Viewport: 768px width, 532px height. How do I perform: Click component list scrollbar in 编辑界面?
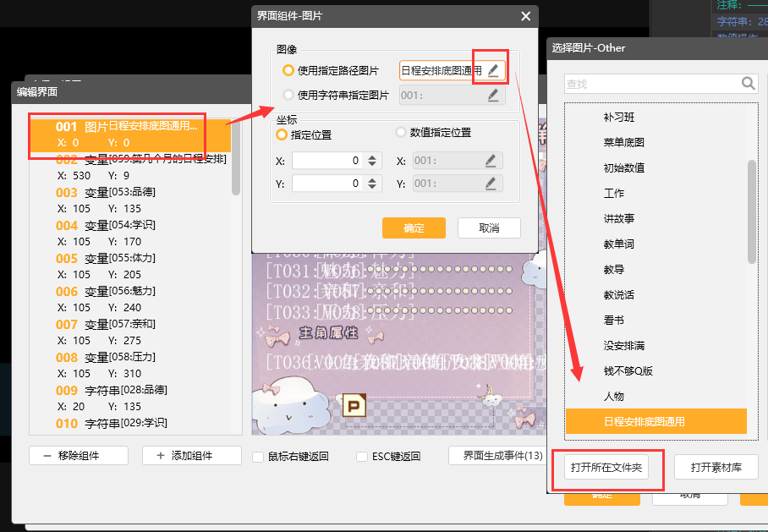(236, 156)
